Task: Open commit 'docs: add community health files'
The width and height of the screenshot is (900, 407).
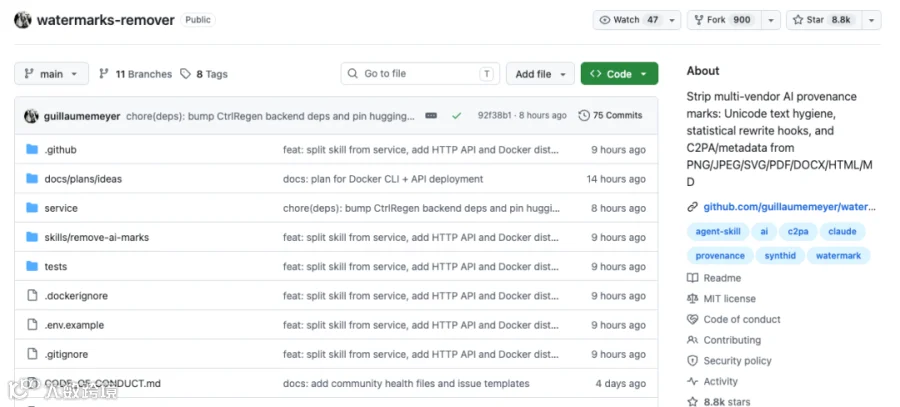Action: (406, 383)
